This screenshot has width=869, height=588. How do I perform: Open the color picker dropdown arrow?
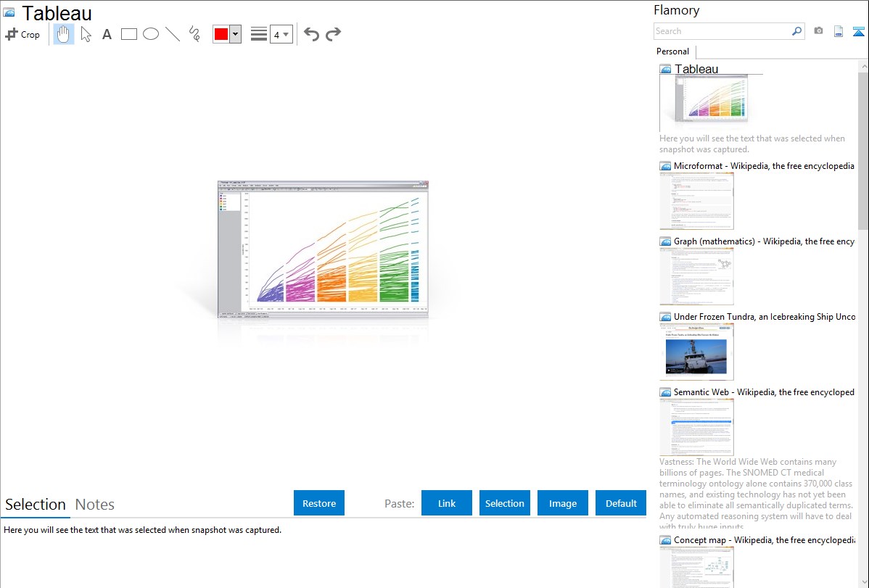(x=236, y=34)
